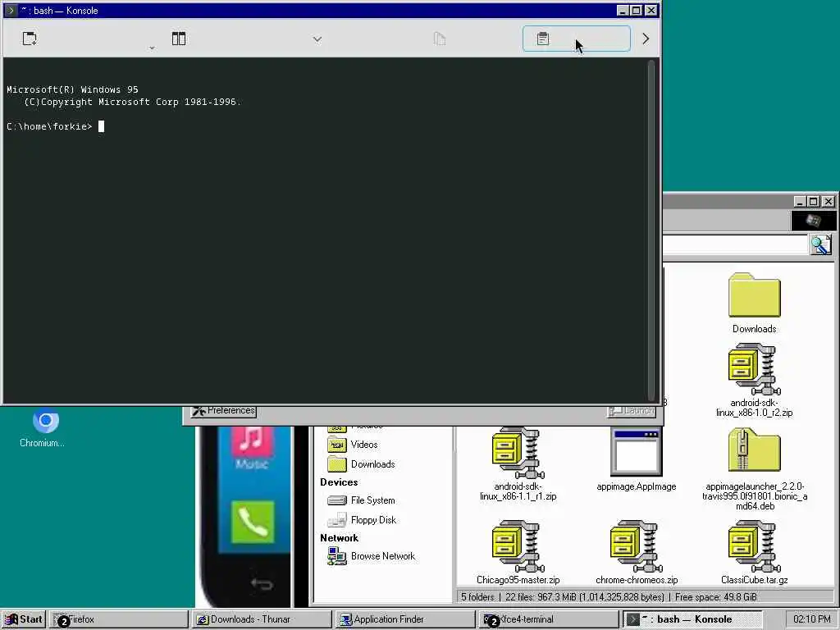Image resolution: width=840 pixels, height=630 pixels.
Task: Click the Thunar location bar input field
Action: pos(734,244)
